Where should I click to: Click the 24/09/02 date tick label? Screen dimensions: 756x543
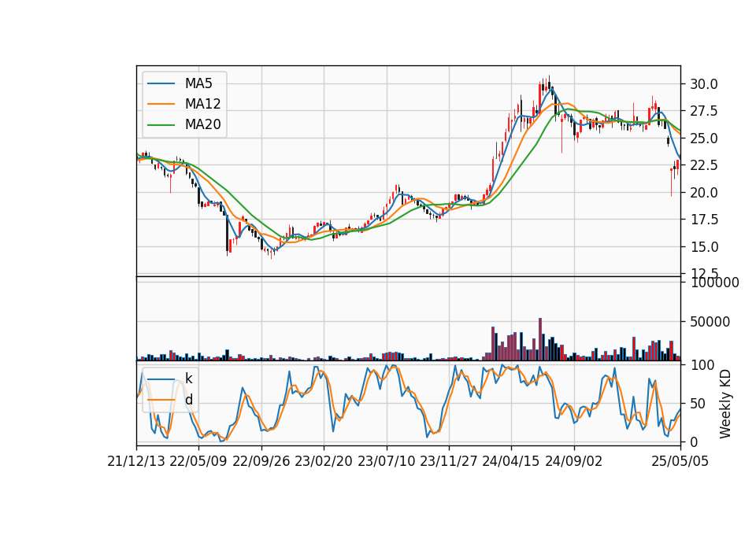(x=574, y=461)
